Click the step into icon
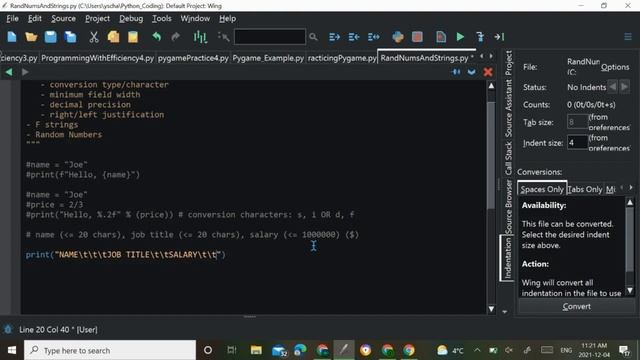Viewport: 640px width, 360px height. pos(480,37)
